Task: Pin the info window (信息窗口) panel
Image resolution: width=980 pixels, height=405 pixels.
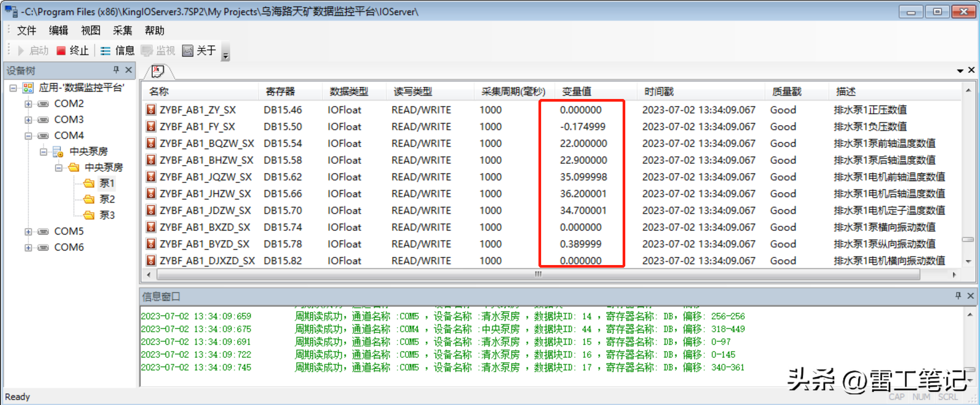Action: click(958, 295)
